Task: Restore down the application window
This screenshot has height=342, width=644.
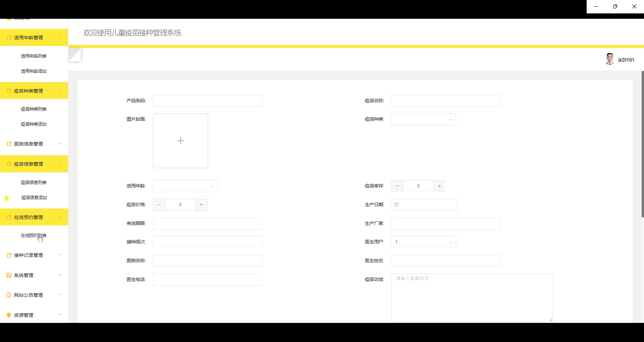Action: tap(615, 7)
